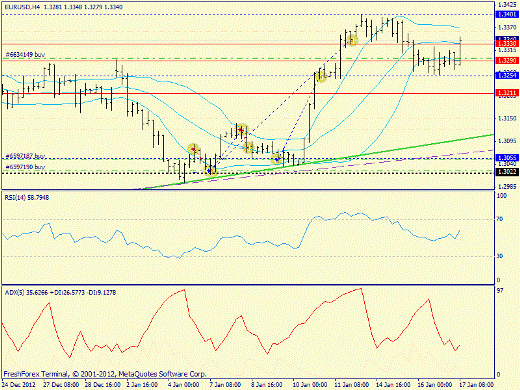The width and height of the screenshot is (520, 390).
Task: Click the 1.3095 price scale value
Action: pyautogui.click(x=507, y=141)
